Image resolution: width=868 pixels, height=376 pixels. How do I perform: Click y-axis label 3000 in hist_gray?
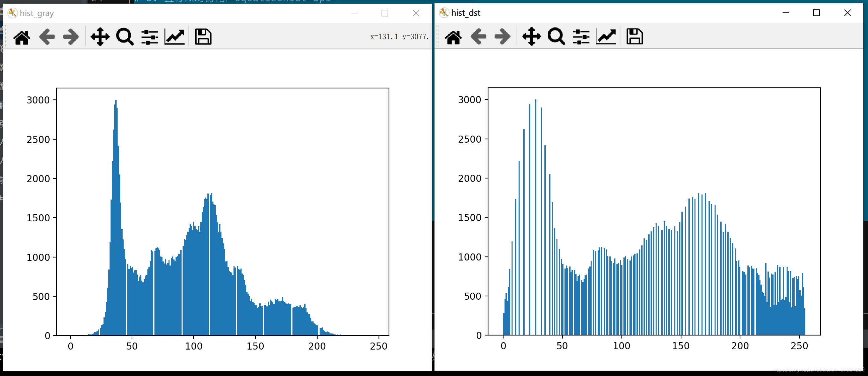point(38,100)
